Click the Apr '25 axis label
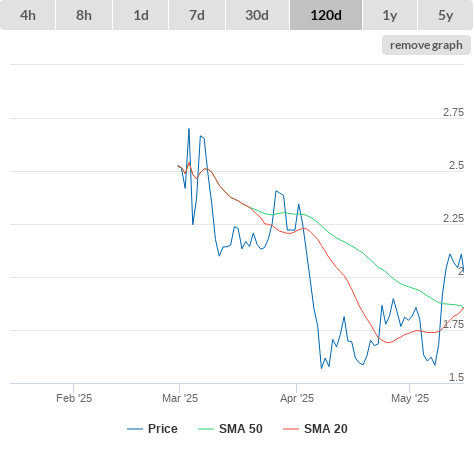The height and width of the screenshot is (455, 474). (297, 398)
